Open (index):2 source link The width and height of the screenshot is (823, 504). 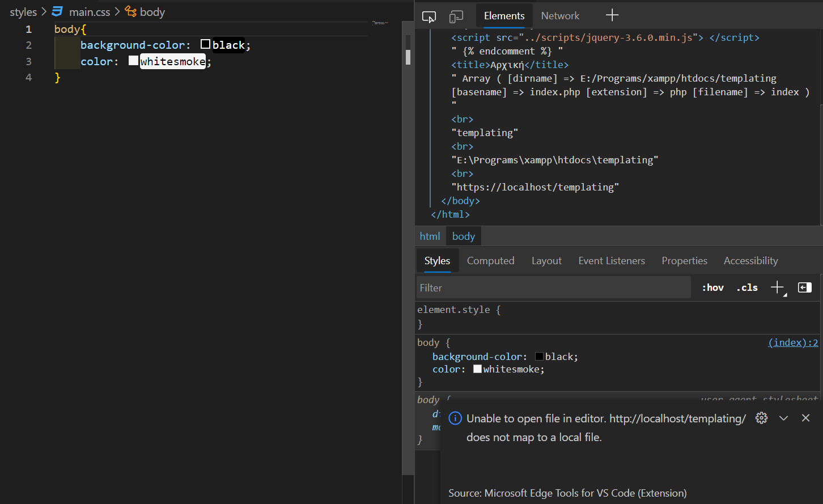pyautogui.click(x=793, y=342)
